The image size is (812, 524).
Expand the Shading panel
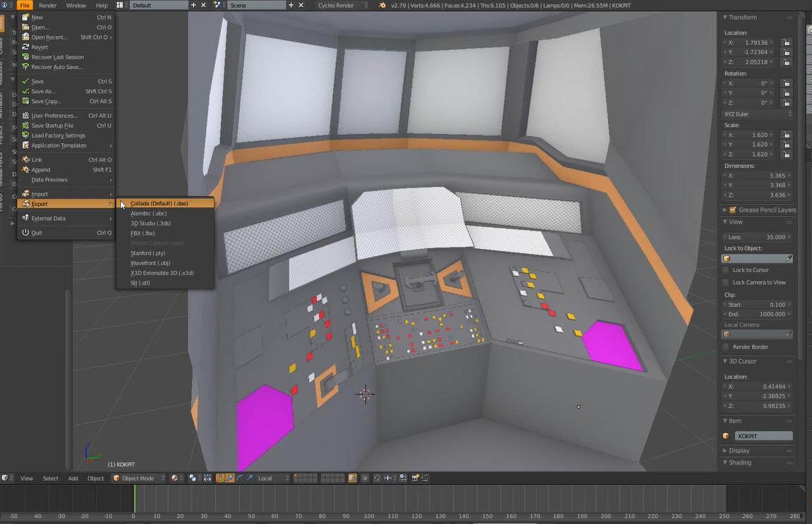click(x=739, y=463)
